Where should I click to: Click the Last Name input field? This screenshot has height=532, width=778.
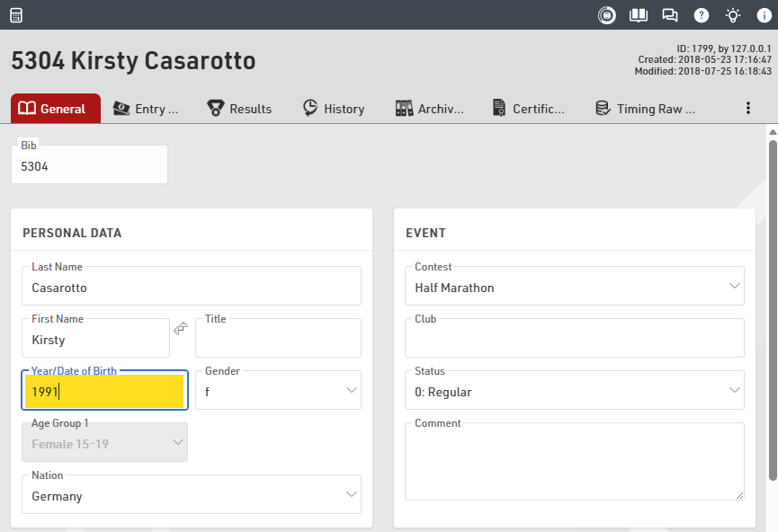[x=191, y=288]
